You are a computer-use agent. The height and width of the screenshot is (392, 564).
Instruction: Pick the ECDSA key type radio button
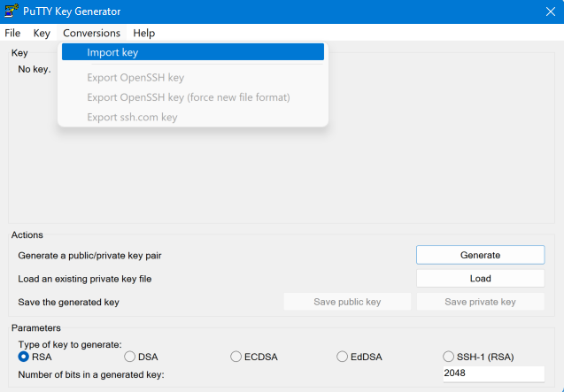pos(236,357)
